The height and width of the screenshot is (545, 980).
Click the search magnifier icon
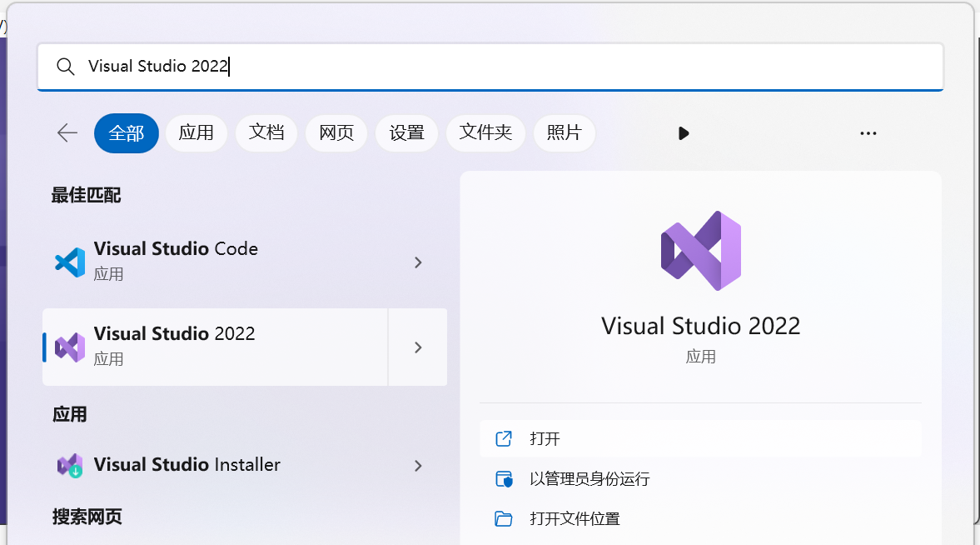click(x=66, y=67)
